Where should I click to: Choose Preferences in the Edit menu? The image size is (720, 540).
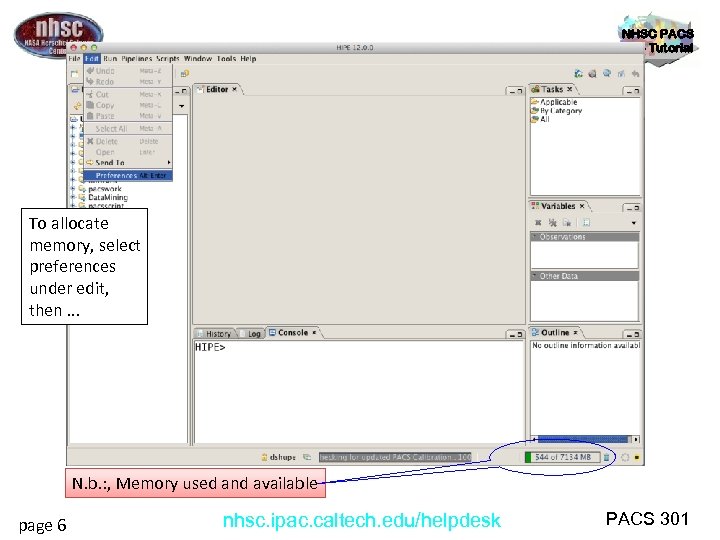tap(128, 175)
